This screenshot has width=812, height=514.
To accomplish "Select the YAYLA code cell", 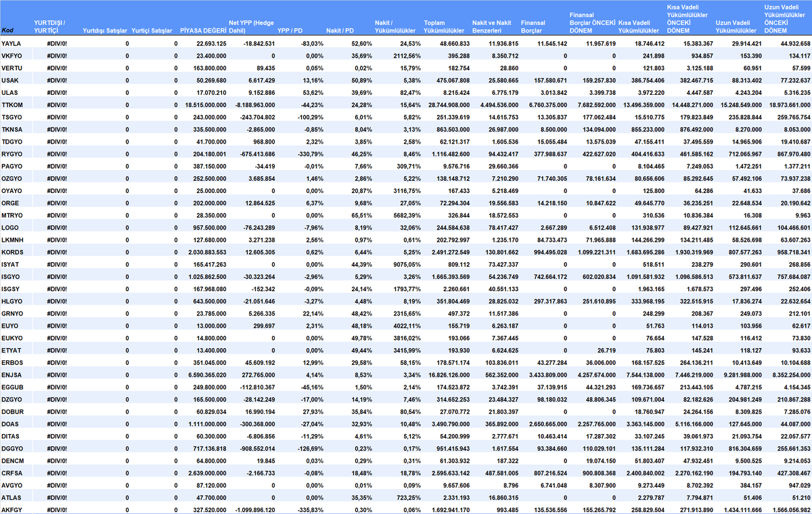I will point(10,43).
